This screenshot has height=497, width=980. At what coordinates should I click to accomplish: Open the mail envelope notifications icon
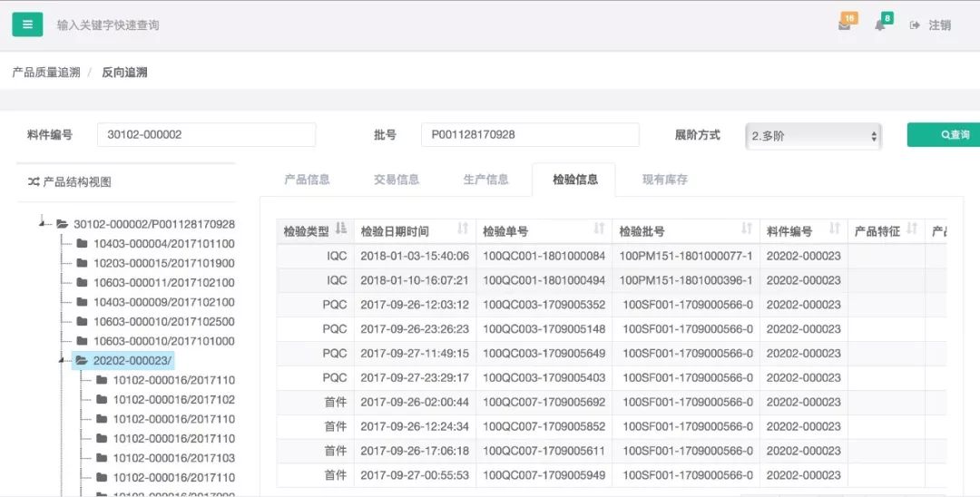[845, 25]
